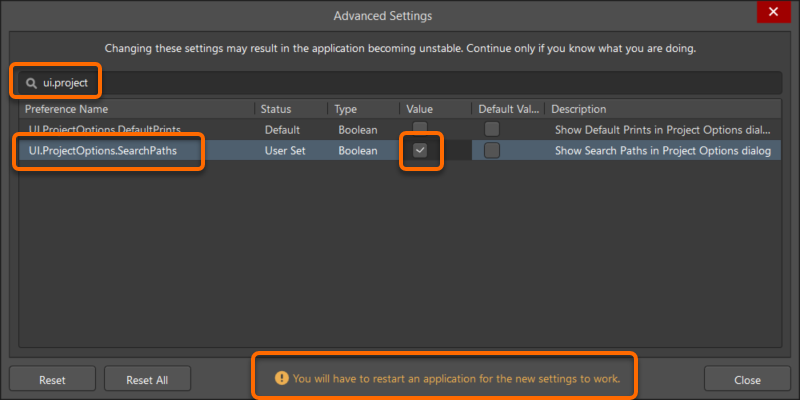This screenshot has height=400, width=800.
Task: Toggle Value checkbox for UI.ProjectOptions.SearchPaths
Action: (420, 150)
